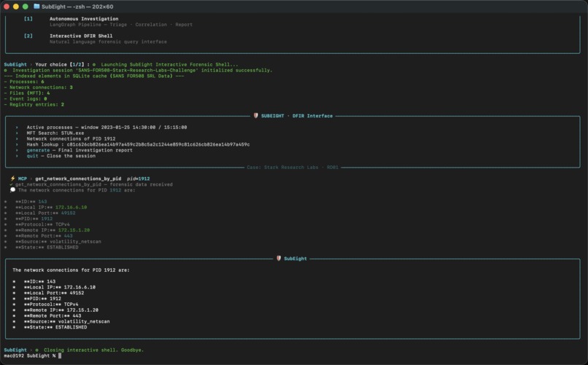This screenshot has width=588, height=365.
Task: Select Autonomous Investigation menu entry
Action: coord(84,19)
